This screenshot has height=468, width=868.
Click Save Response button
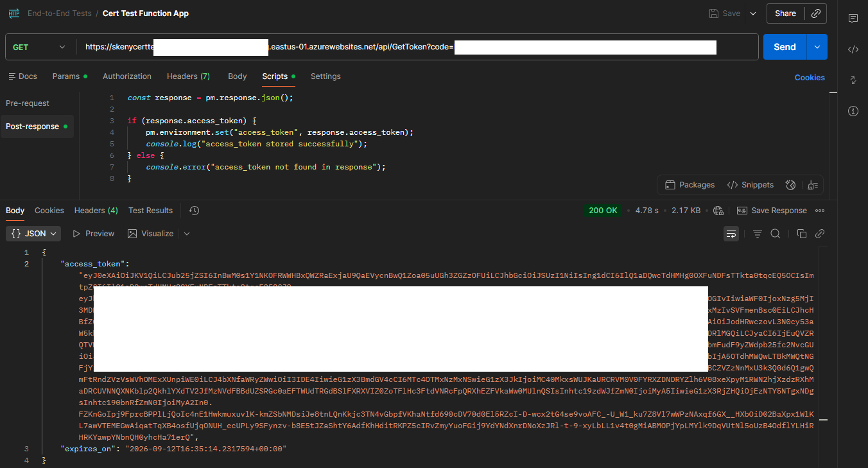[772, 211]
